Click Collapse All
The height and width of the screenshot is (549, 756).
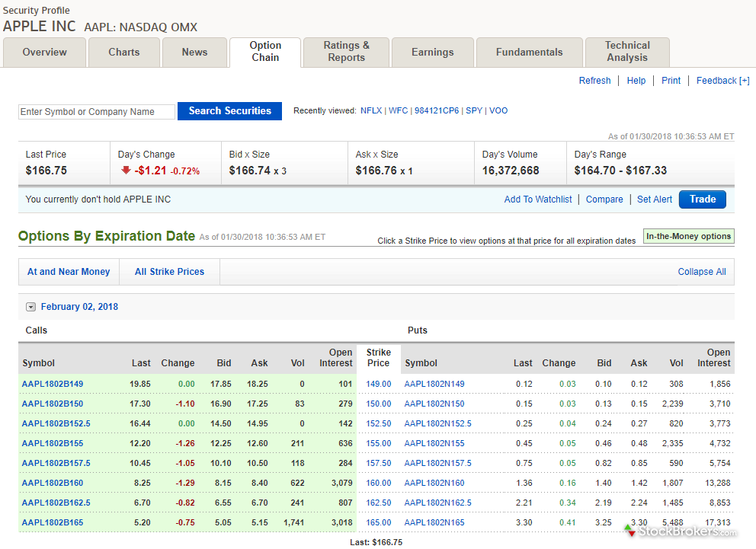coord(702,272)
